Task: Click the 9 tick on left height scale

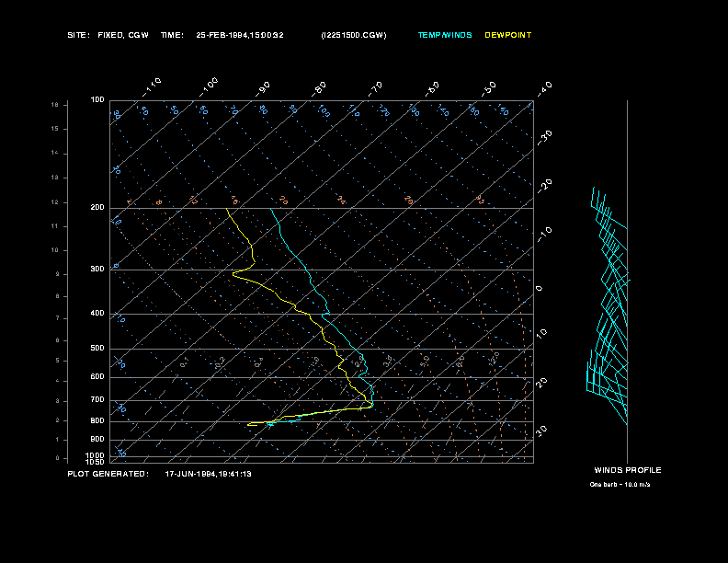Action: (57, 274)
